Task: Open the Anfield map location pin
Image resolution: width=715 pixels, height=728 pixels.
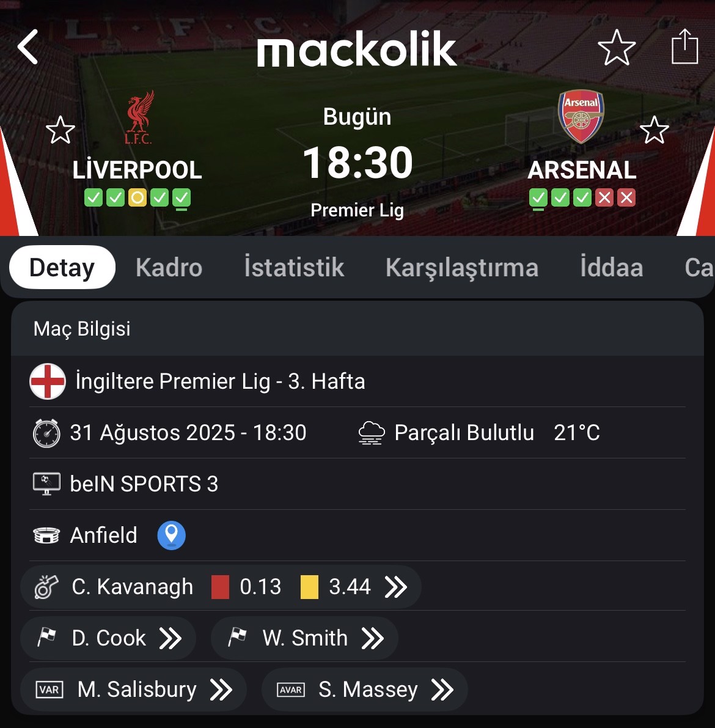Action: (171, 535)
